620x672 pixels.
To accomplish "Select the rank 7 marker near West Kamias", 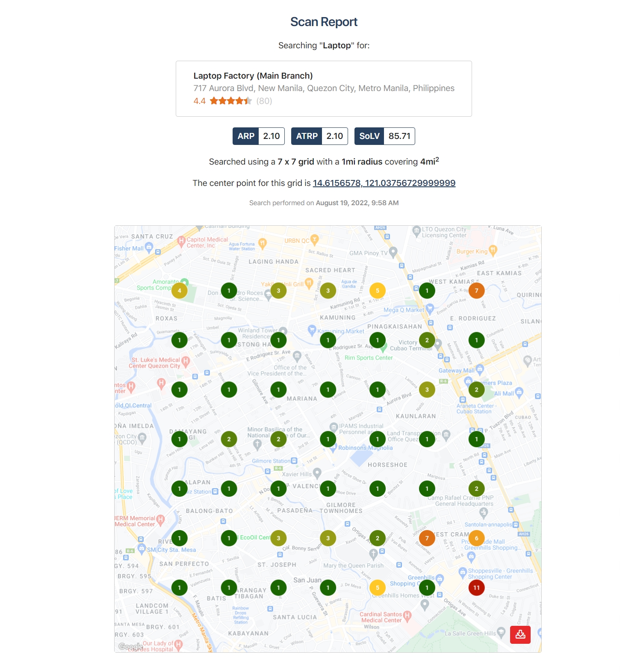I will click(476, 291).
